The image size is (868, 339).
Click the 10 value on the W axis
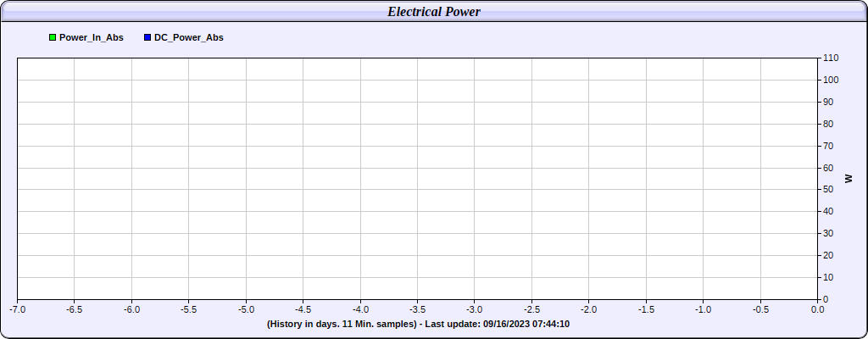click(x=829, y=277)
